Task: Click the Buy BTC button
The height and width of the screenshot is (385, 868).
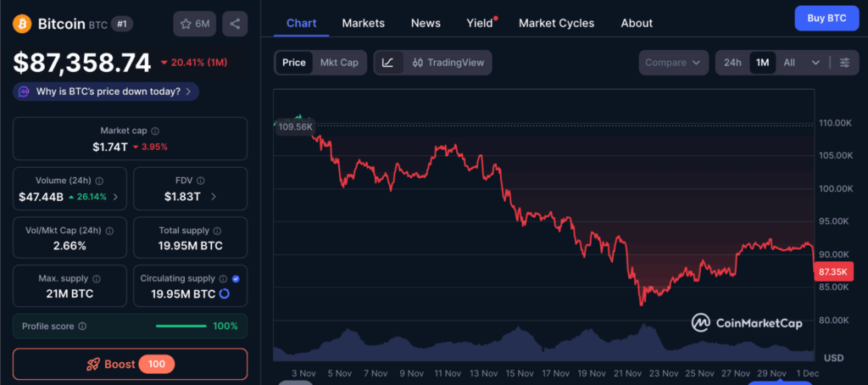Action: point(826,18)
